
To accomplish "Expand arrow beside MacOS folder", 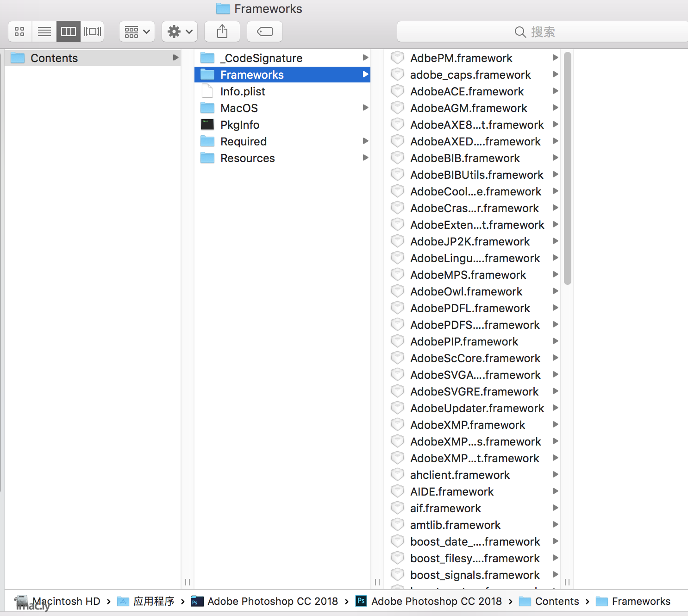I will click(x=365, y=107).
